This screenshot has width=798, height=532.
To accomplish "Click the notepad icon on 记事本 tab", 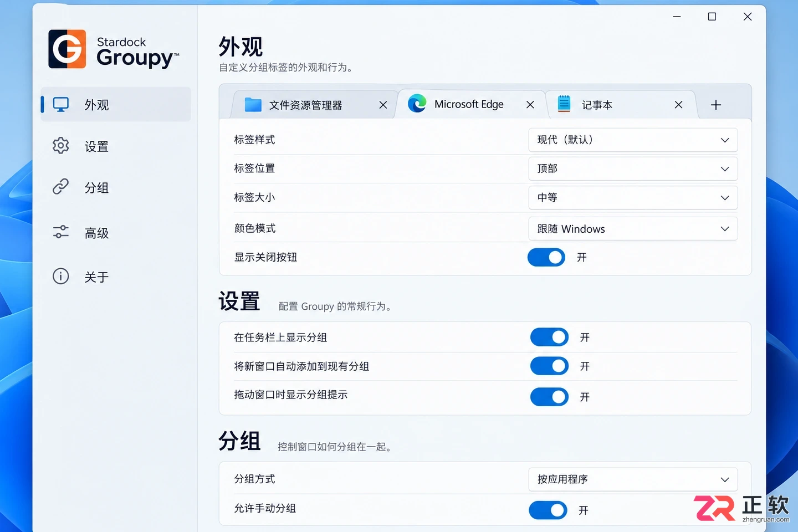I will 564,104.
